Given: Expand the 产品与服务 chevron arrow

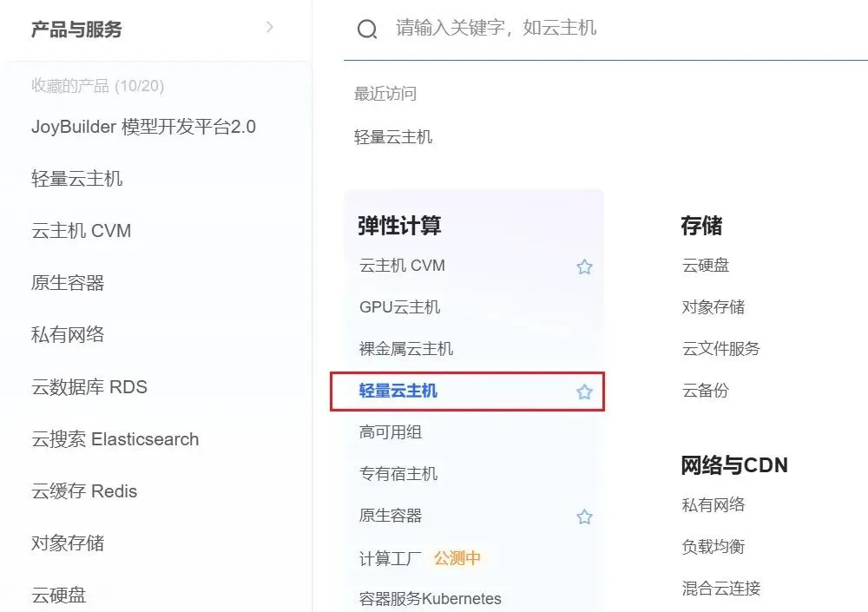Looking at the screenshot, I should [x=270, y=27].
